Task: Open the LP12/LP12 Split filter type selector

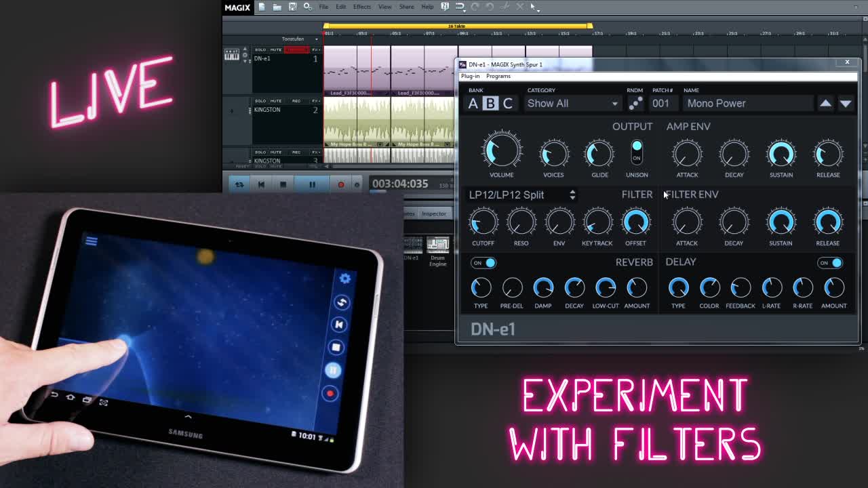Action: point(521,195)
